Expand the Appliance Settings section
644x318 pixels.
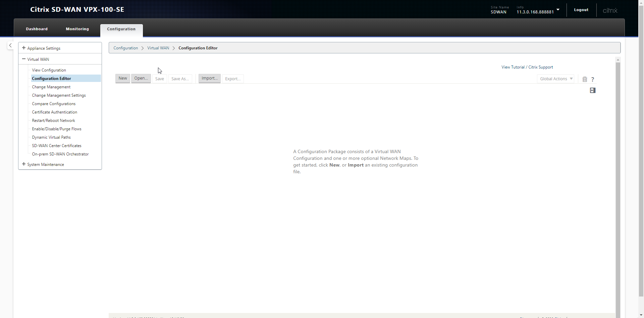(x=24, y=48)
